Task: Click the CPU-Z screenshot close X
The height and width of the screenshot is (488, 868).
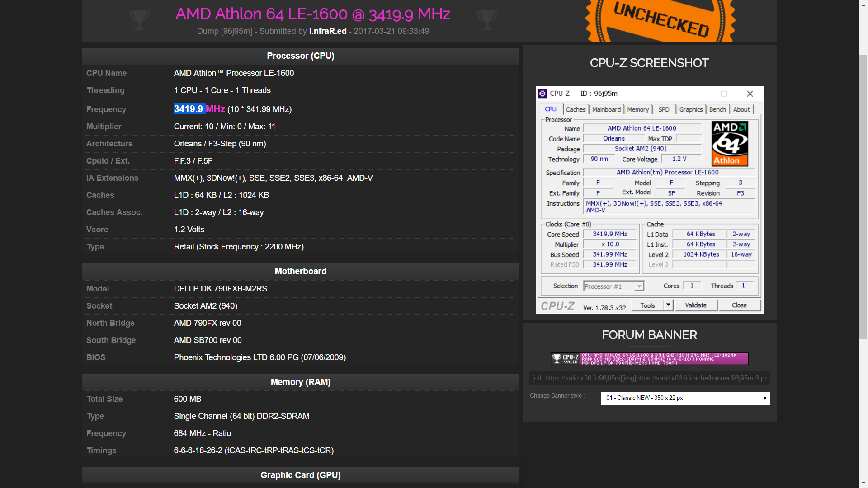Action: pyautogui.click(x=750, y=94)
